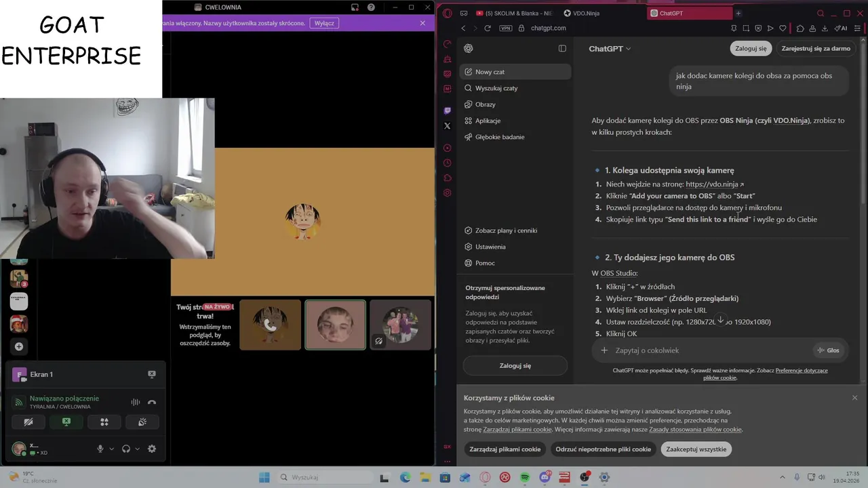Toggle noise suppression waveform icon in Discord

tap(136, 402)
